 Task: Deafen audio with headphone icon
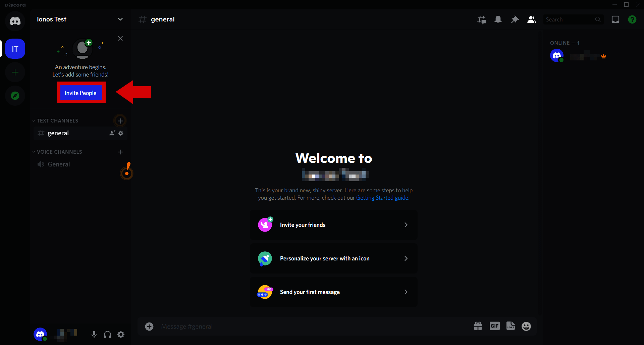[x=107, y=334]
